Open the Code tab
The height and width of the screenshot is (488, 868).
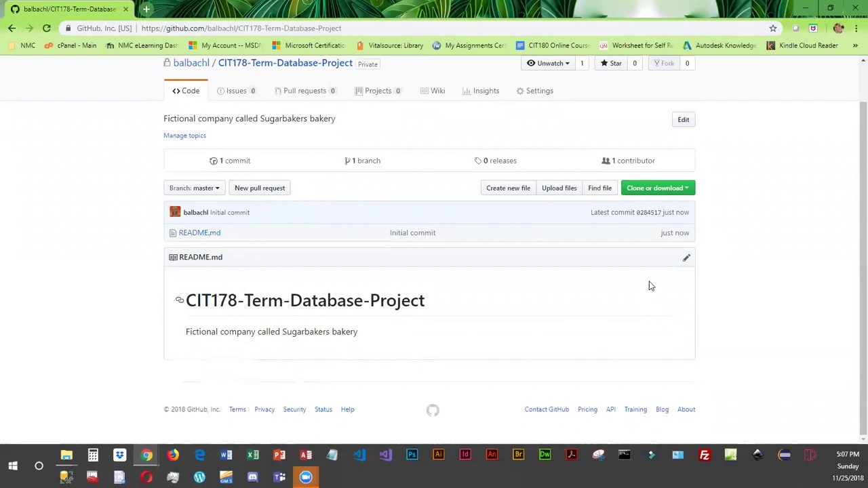[x=186, y=91]
